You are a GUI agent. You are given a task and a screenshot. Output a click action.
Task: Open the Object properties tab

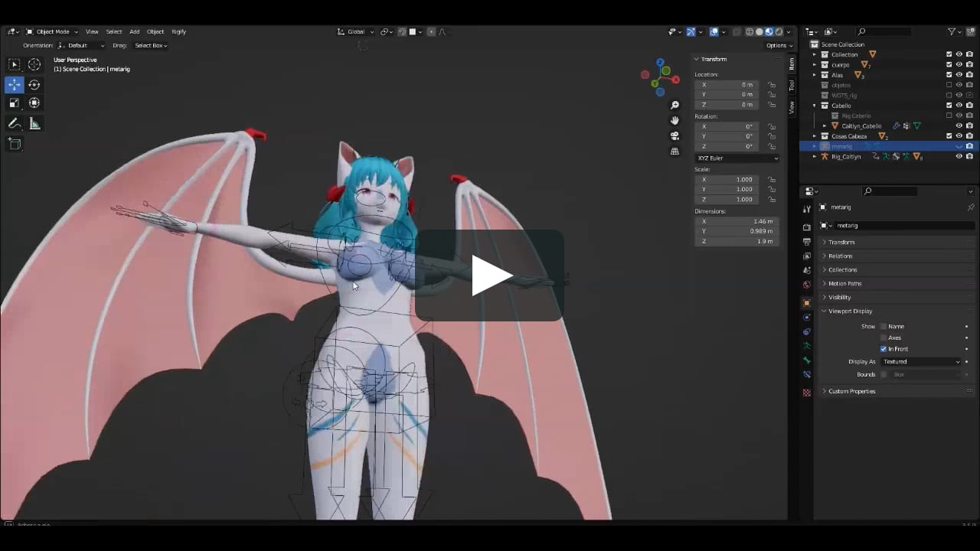806,303
